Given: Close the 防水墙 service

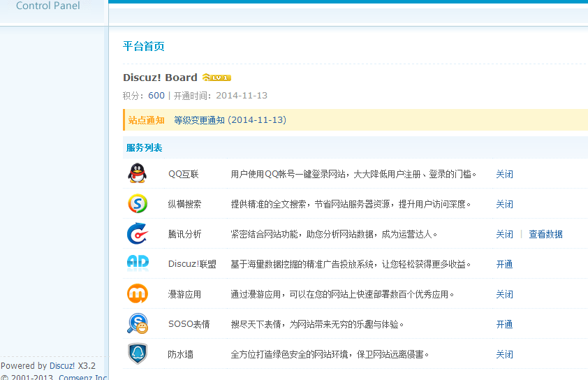Looking at the screenshot, I should (504, 354).
